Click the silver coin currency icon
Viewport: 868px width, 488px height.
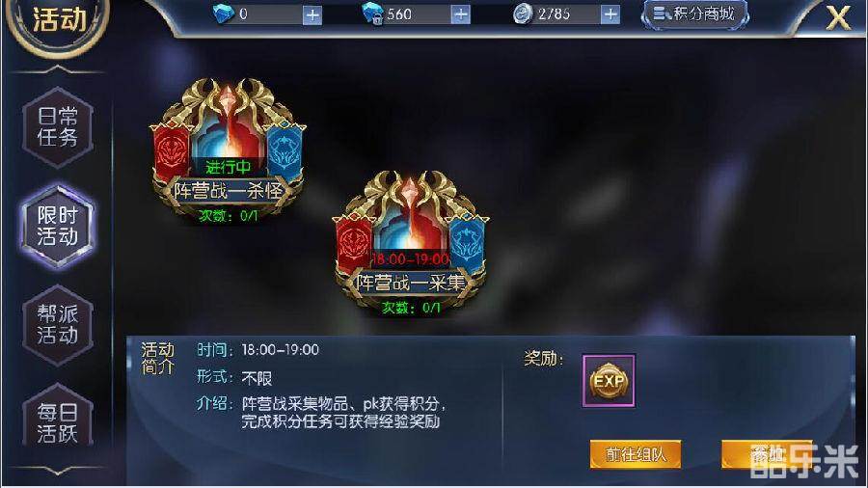[x=522, y=14]
